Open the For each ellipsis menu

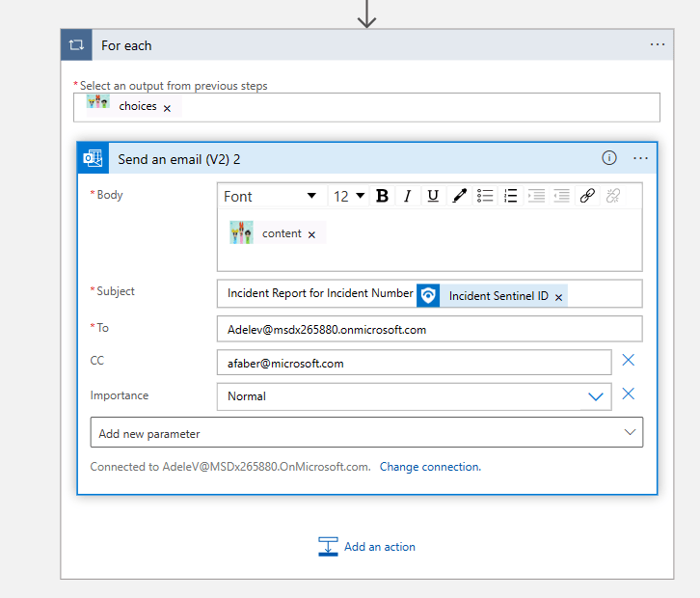click(658, 44)
